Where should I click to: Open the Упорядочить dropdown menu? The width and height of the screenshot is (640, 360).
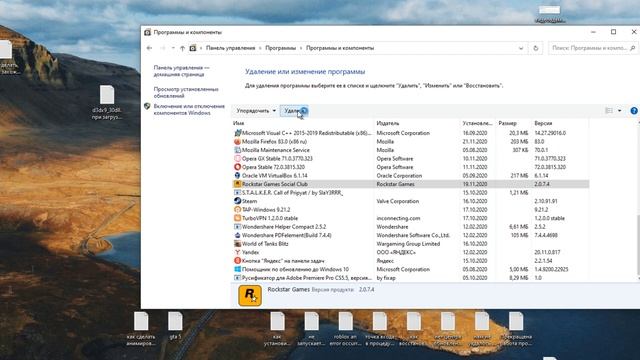tap(256, 111)
